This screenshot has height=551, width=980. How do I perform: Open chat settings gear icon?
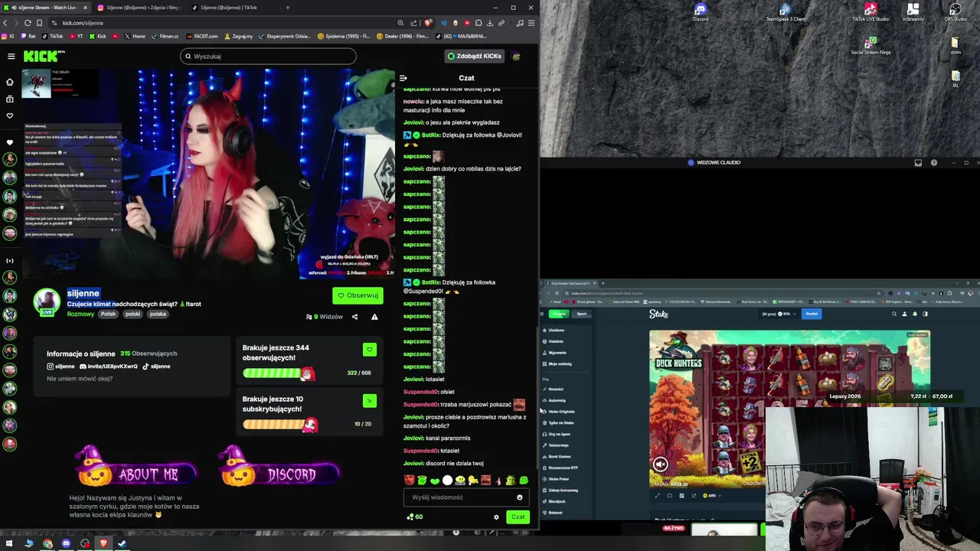(x=496, y=517)
